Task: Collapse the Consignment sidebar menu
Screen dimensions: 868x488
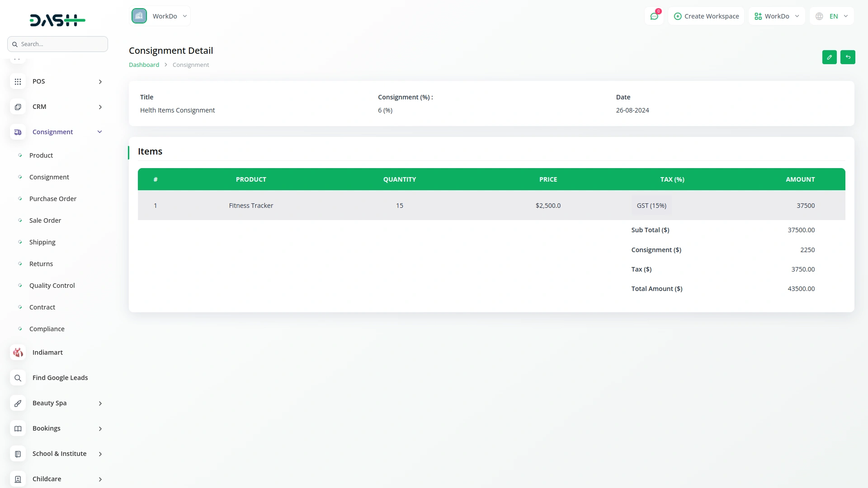Action: coord(100,132)
